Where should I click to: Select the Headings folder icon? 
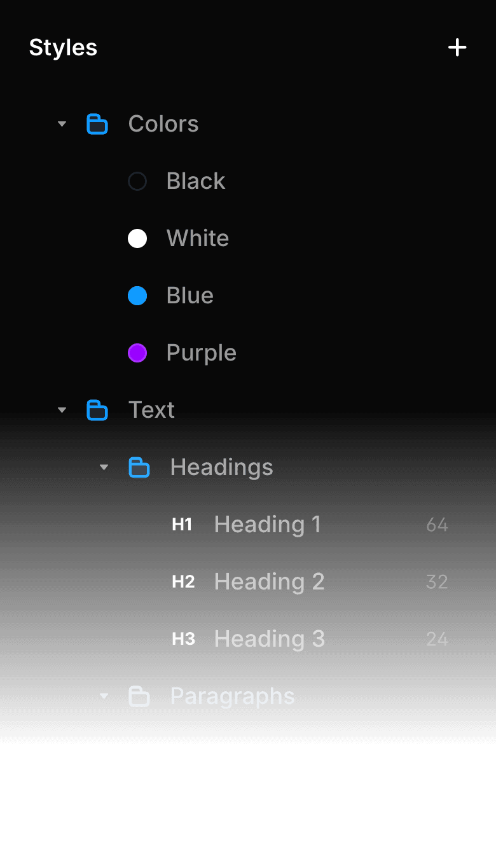[x=139, y=467]
